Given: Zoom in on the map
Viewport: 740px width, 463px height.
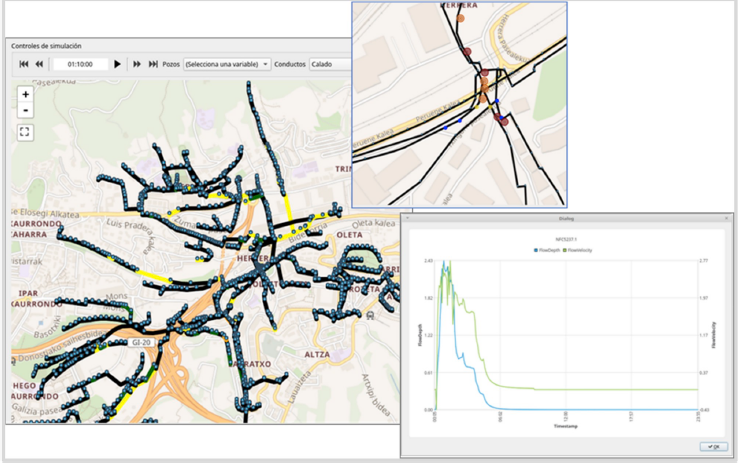Looking at the screenshot, I should pyautogui.click(x=26, y=94).
